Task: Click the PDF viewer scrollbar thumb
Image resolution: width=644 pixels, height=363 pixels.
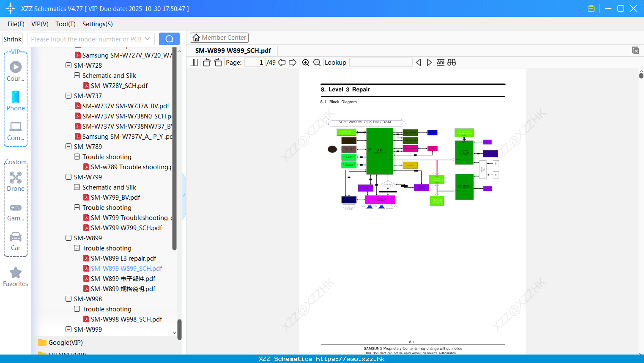Action: [x=641, y=76]
